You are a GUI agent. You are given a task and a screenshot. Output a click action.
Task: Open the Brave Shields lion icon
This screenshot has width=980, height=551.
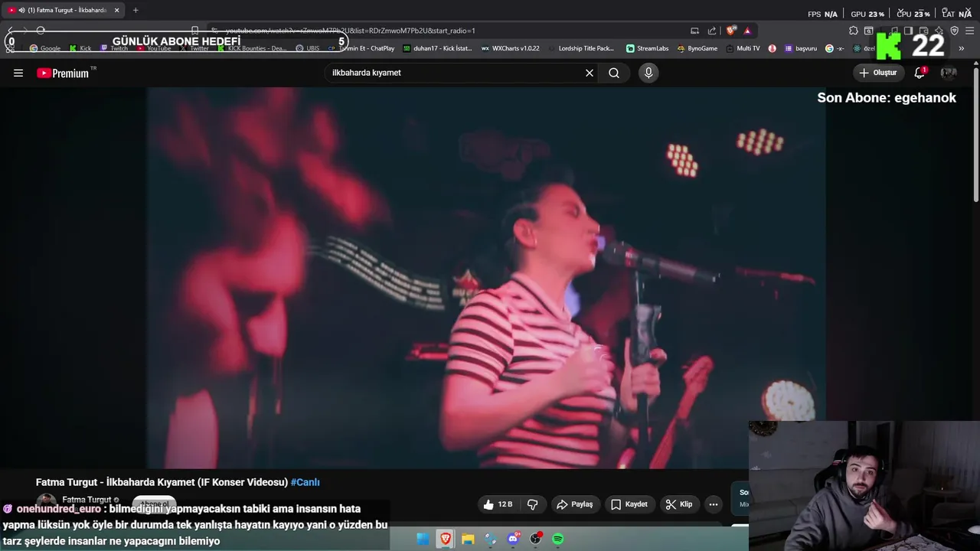pyautogui.click(x=731, y=31)
